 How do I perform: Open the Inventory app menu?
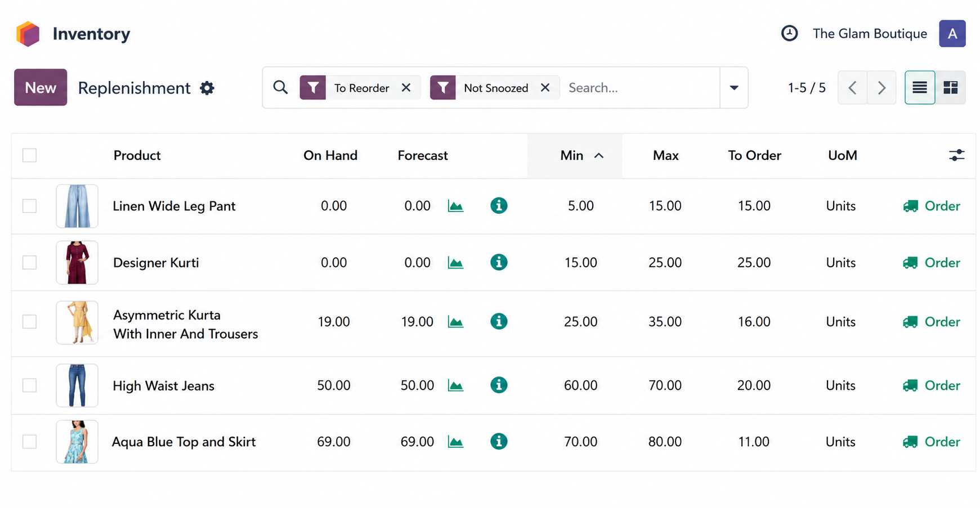28,34
